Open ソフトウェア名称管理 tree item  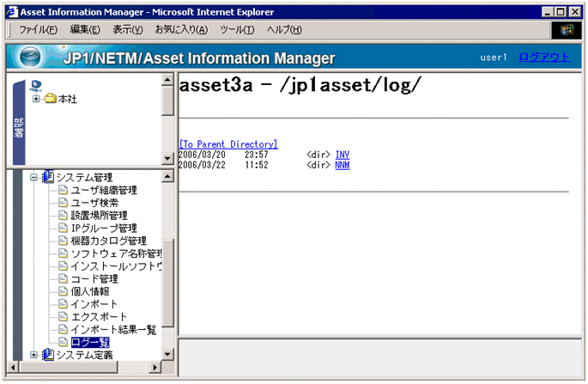tap(116, 253)
